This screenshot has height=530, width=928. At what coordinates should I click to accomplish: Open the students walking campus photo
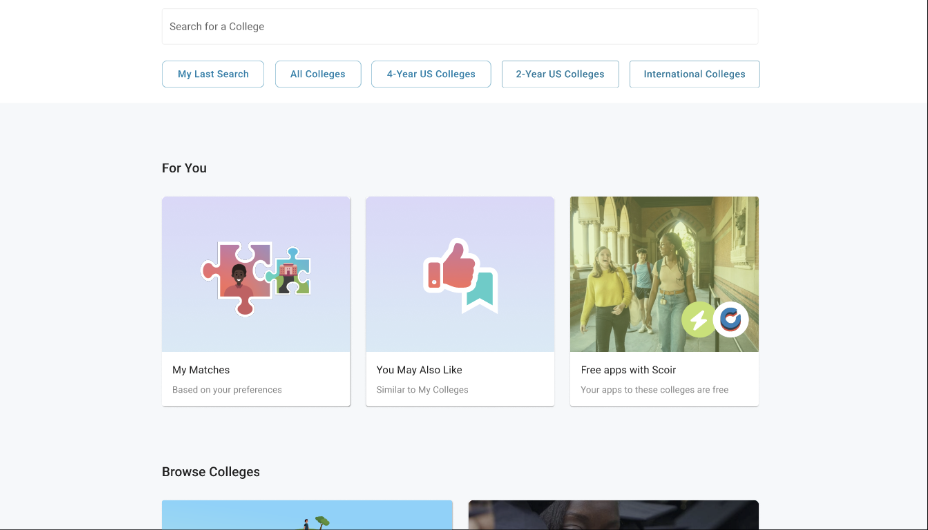tap(664, 274)
